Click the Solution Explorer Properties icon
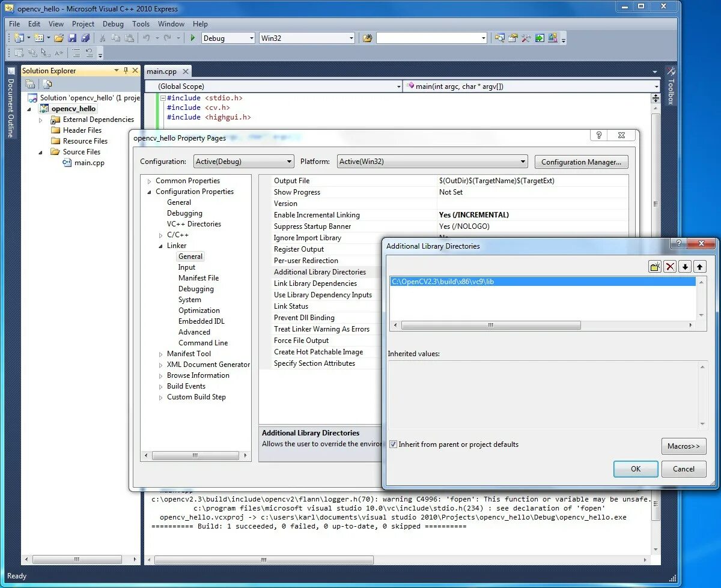Image resolution: width=721 pixels, height=588 pixels. click(31, 84)
